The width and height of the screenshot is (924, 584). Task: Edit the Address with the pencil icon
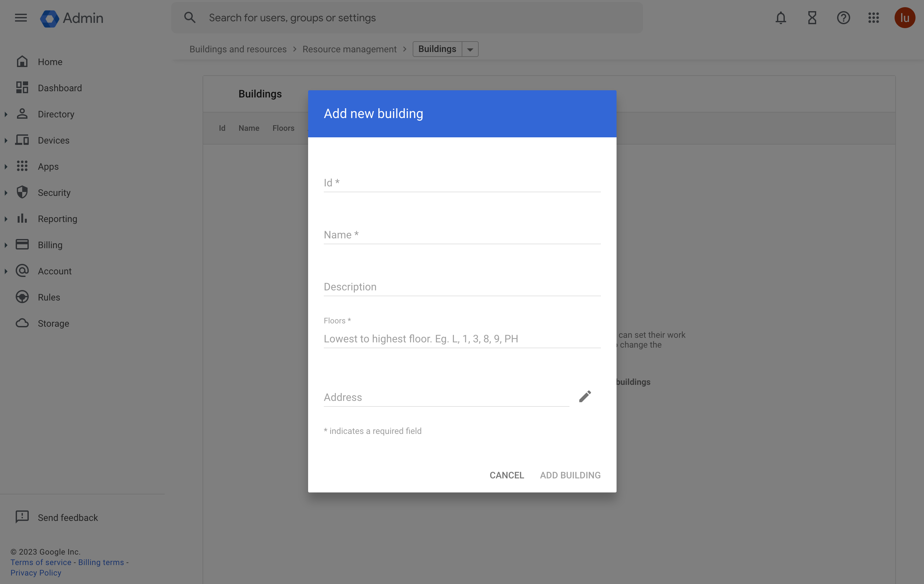click(x=585, y=396)
